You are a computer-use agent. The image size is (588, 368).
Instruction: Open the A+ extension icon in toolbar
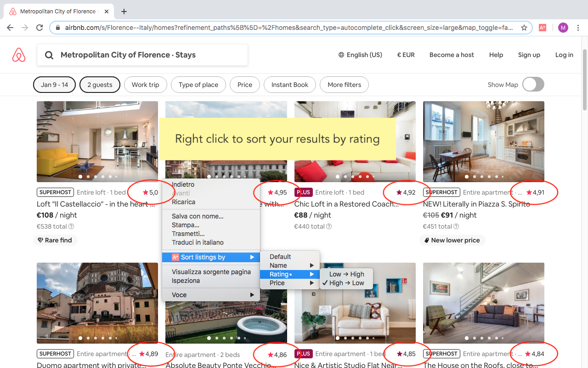point(543,28)
